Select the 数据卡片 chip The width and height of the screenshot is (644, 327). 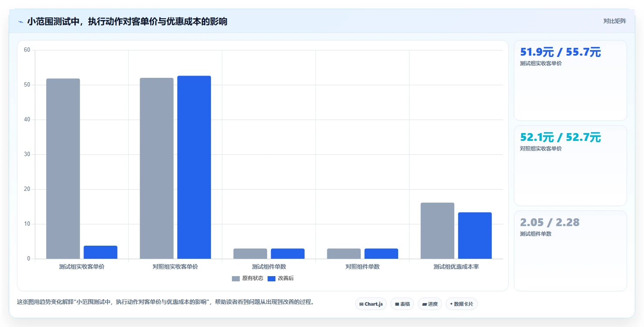point(461,304)
